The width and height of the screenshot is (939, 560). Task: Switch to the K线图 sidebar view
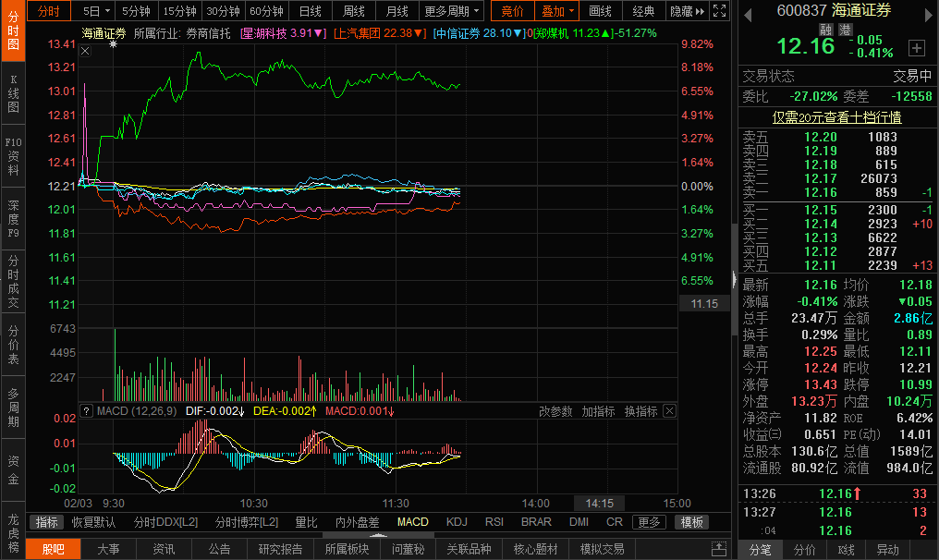[x=13, y=93]
